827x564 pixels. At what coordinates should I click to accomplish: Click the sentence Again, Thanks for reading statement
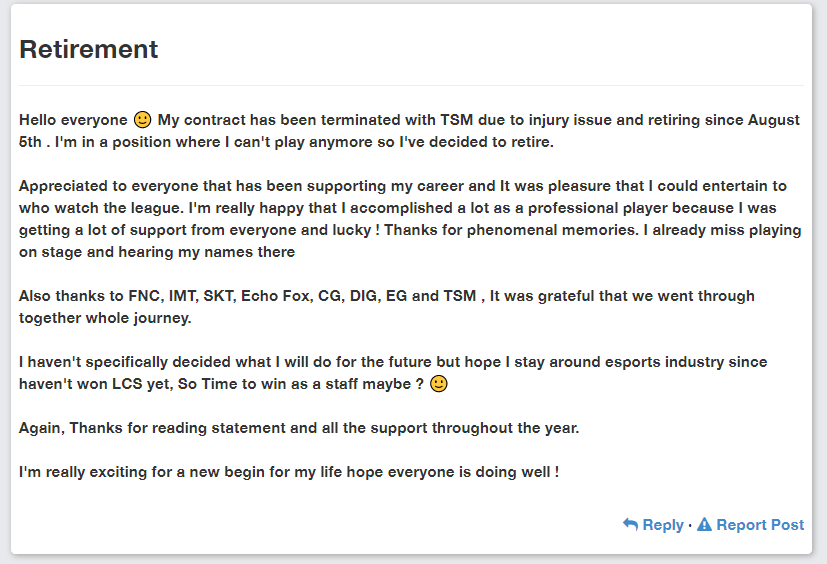pyautogui.click(x=299, y=428)
